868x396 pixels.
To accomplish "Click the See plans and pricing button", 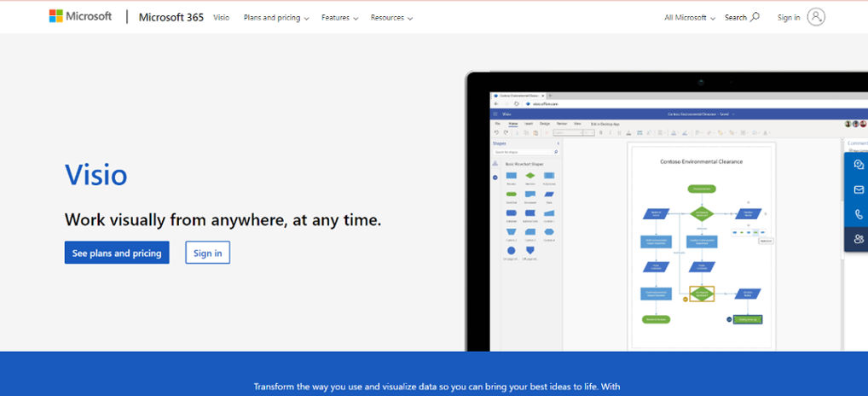I will (x=117, y=253).
